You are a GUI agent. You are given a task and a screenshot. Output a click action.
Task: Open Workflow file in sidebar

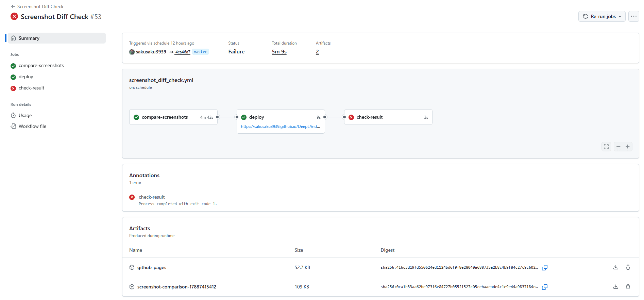(x=32, y=127)
